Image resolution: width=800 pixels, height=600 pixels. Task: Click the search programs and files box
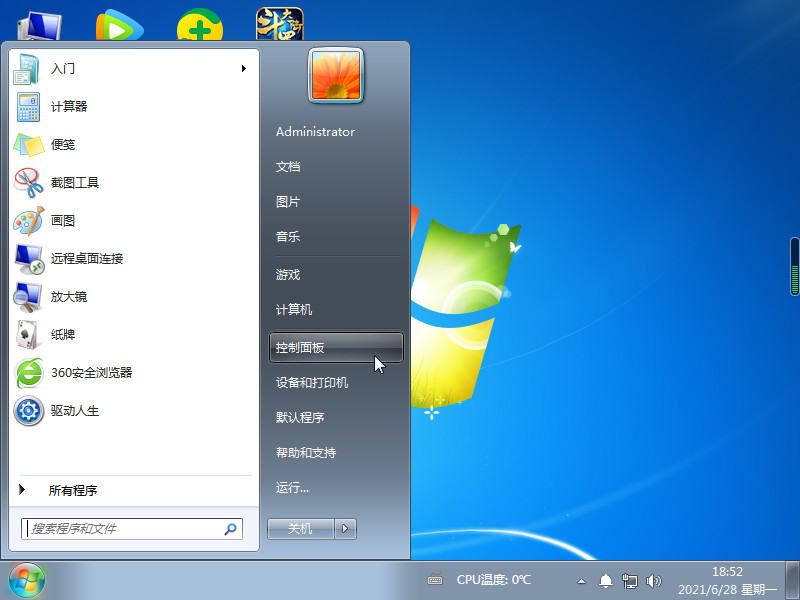coord(124,528)
